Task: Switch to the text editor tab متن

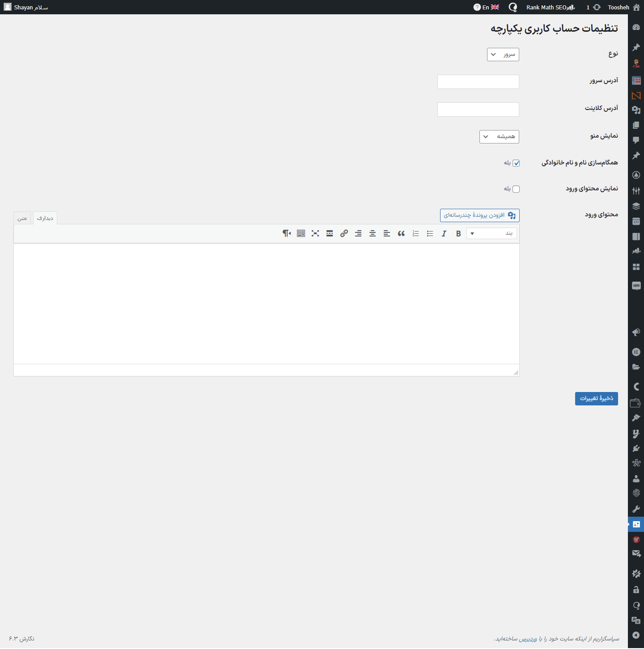Action: 22,218
